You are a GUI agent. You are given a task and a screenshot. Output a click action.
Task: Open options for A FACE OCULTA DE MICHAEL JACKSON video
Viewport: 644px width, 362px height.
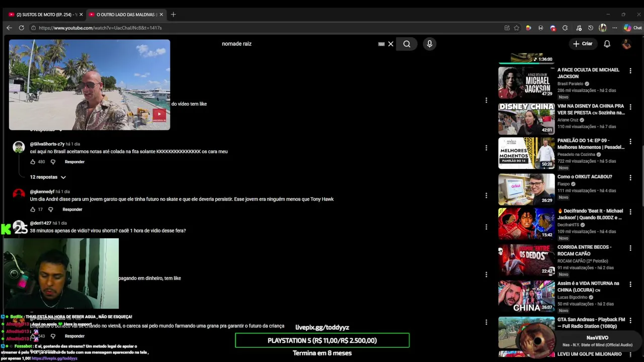point(630,71)
